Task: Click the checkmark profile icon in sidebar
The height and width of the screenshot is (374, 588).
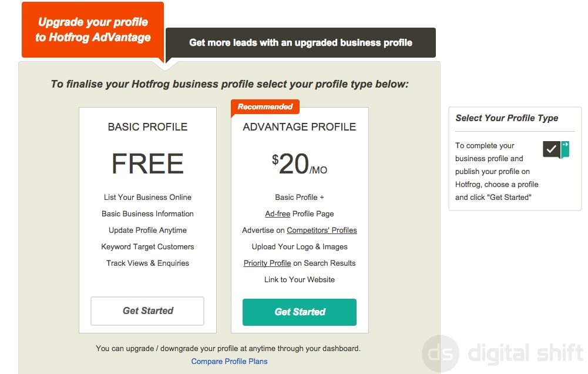Action: 556,149
